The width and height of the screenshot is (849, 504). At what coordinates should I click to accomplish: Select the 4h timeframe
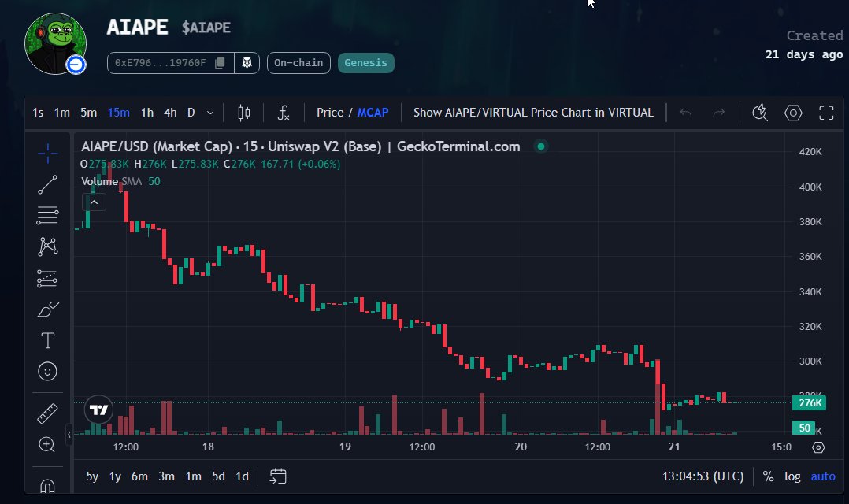point(170,113)
